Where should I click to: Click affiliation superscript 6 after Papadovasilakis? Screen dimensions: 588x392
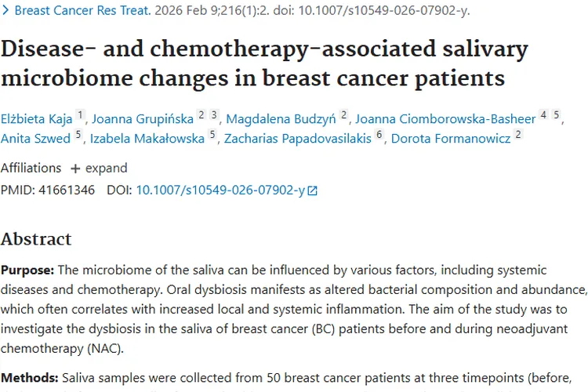point(379,136)
